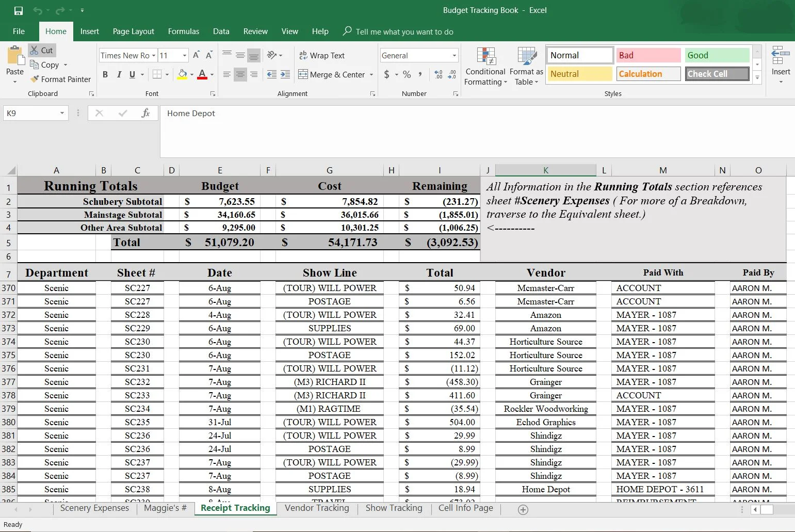Click Increase Decimal icon
Screen dimensions: 795x532
pyautogui.click(x=439, y=74)
